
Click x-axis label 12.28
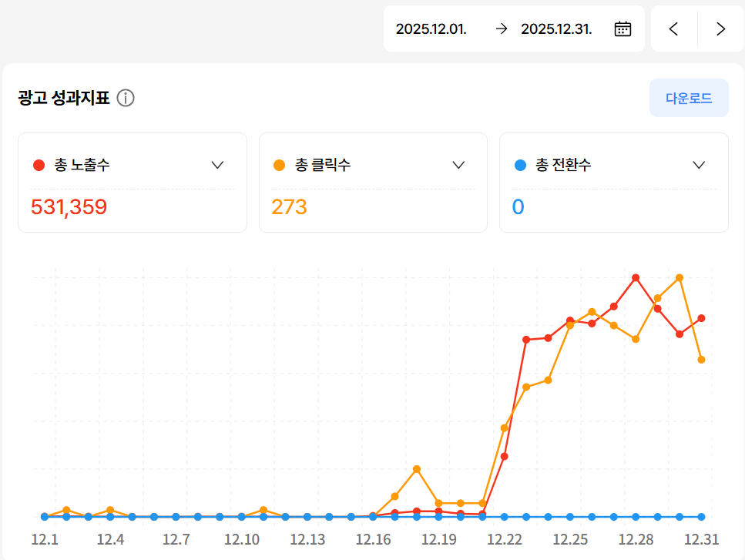(x=636, y=539)
